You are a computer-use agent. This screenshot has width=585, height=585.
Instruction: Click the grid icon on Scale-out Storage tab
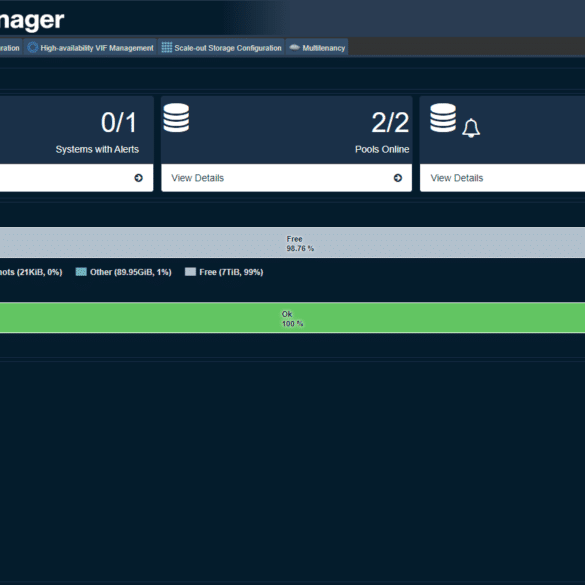(x=166, y=47)
